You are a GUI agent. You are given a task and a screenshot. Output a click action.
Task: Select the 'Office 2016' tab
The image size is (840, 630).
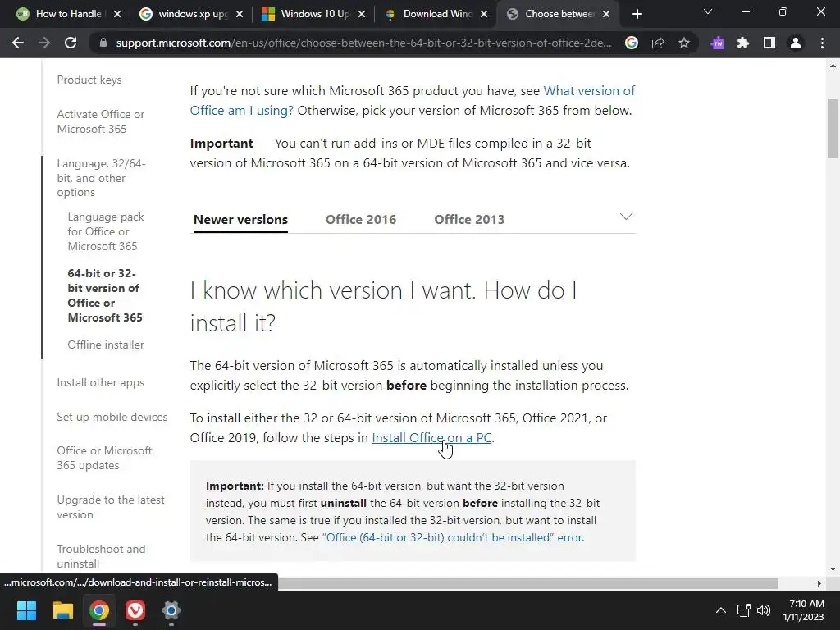click(361, 220)
